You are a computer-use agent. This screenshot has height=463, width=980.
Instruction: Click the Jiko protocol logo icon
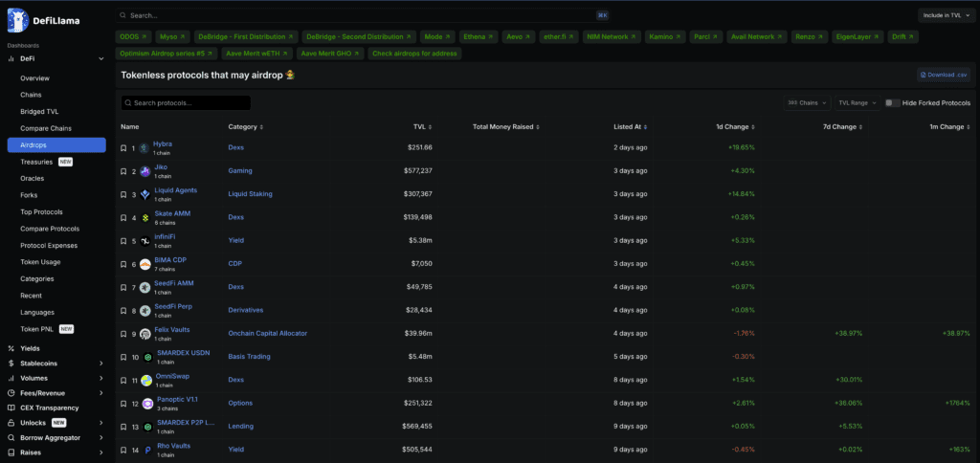pyautogui.click(x=145, y=171)
